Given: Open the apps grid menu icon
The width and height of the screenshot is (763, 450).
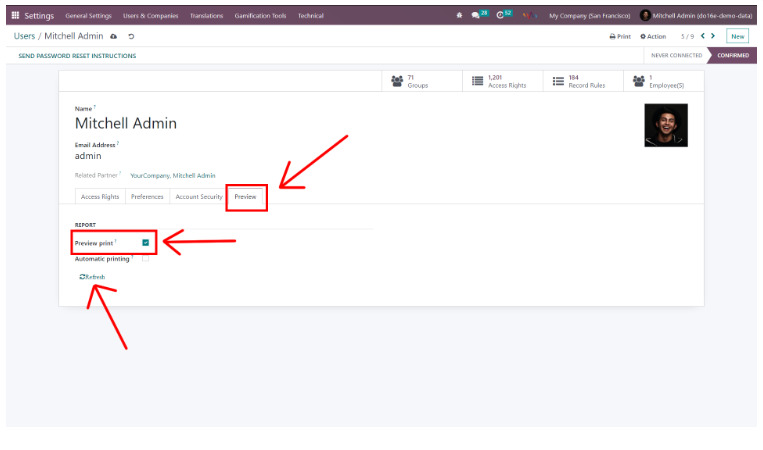Looking at the screenshot, I should coord(15,15).
